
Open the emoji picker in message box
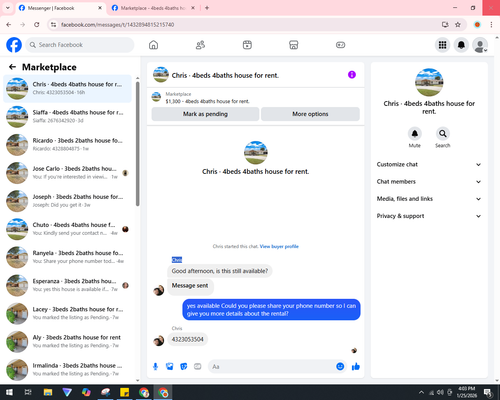[x=340, y=366]
